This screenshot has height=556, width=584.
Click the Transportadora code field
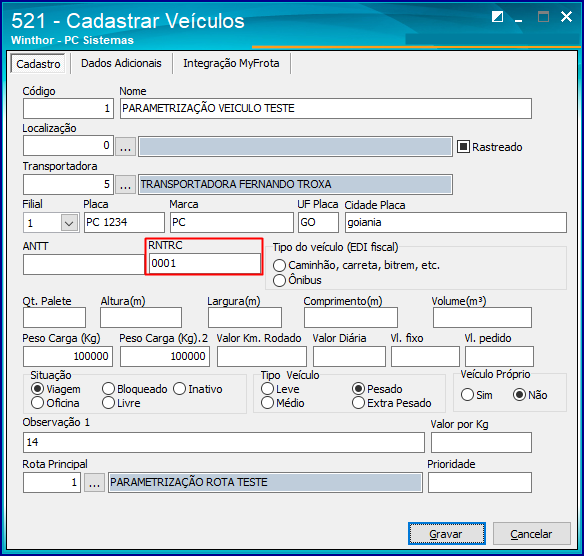(68, 184)
